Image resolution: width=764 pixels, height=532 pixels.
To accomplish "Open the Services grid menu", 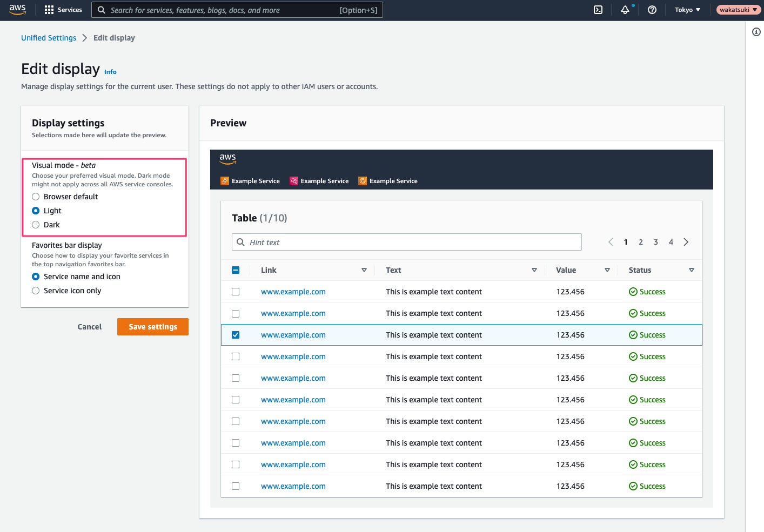I will pos(63,10).
